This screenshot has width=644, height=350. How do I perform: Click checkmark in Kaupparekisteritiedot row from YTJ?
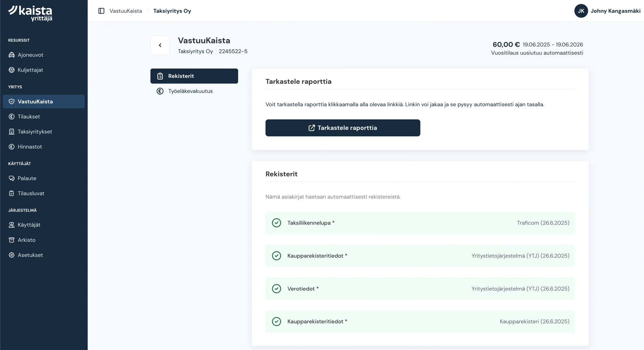click(x=276, y=256)
